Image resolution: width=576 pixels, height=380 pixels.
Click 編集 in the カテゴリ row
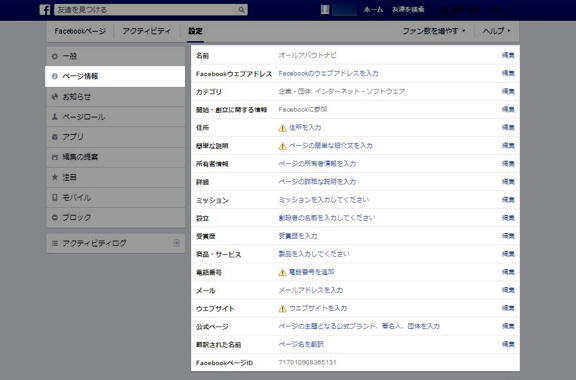(508, 91)
